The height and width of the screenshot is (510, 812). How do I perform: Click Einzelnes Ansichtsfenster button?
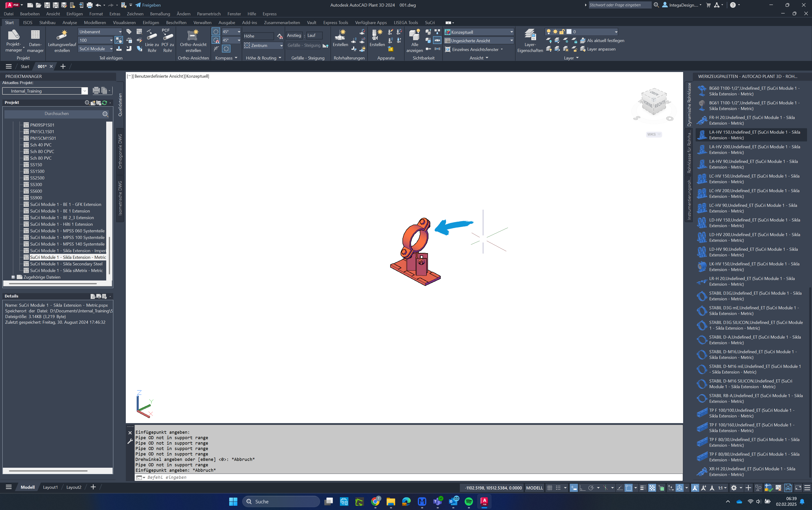(x=474, y=50)
